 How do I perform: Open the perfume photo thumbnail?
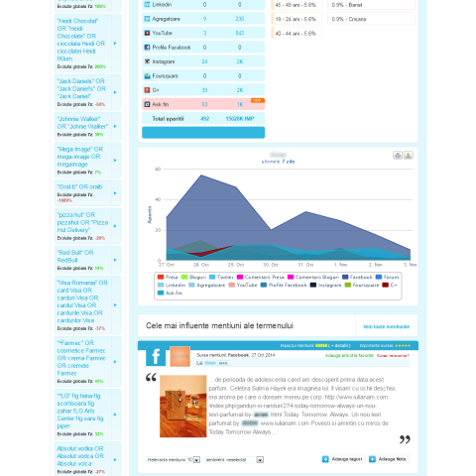[183, 407]
